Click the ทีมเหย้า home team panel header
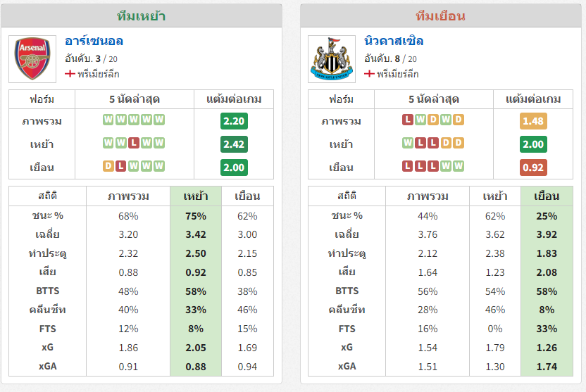 click(x=142, y=15)
